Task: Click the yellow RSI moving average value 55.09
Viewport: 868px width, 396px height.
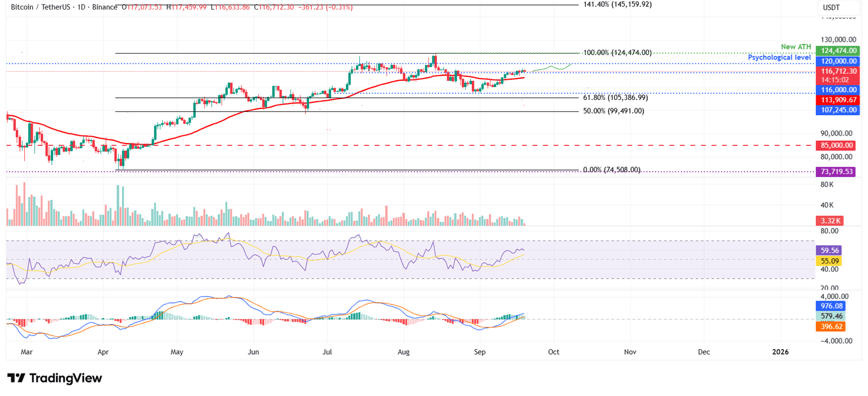Action: click(x=828, y=261)
